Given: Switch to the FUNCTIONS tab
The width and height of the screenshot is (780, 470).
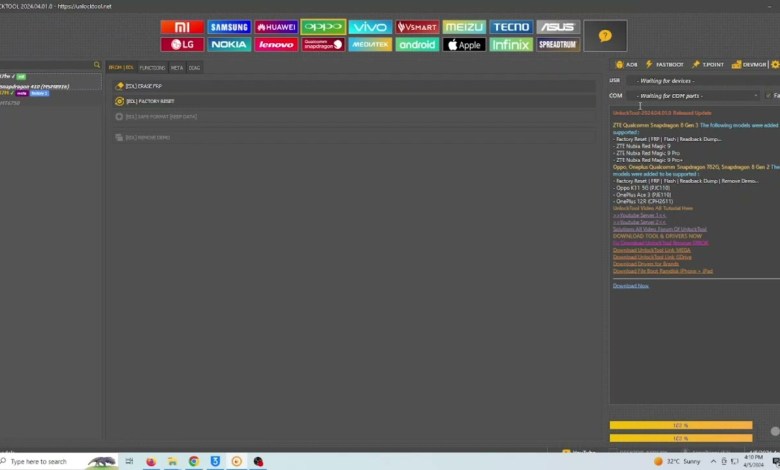Looking at the screenshot, I should point(152,68).
